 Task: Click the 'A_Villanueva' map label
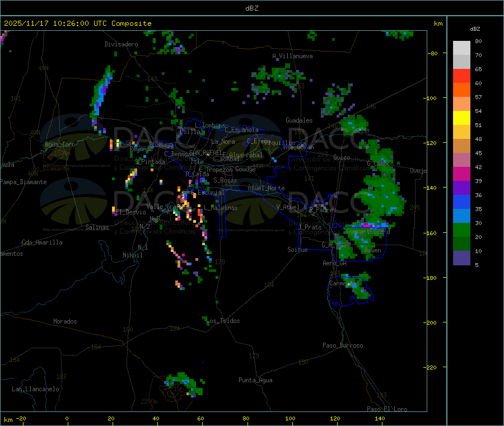pyautogui.click(x=292, y=56)
